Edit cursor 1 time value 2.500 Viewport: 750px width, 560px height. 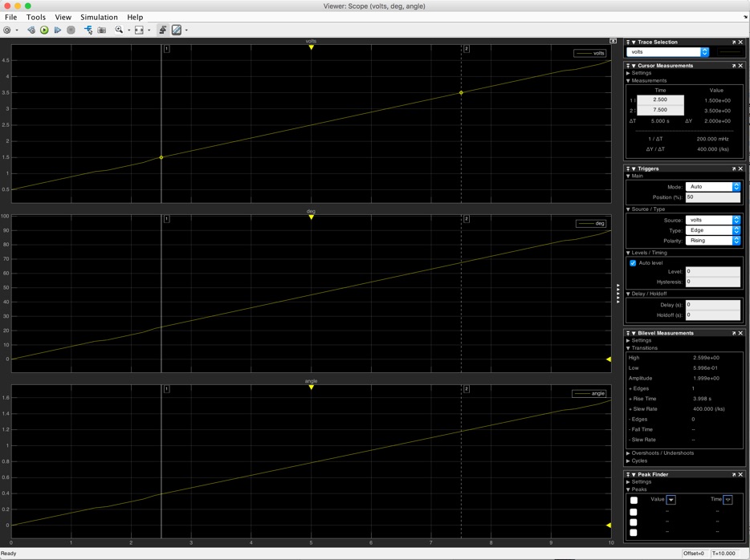[661, 100]
